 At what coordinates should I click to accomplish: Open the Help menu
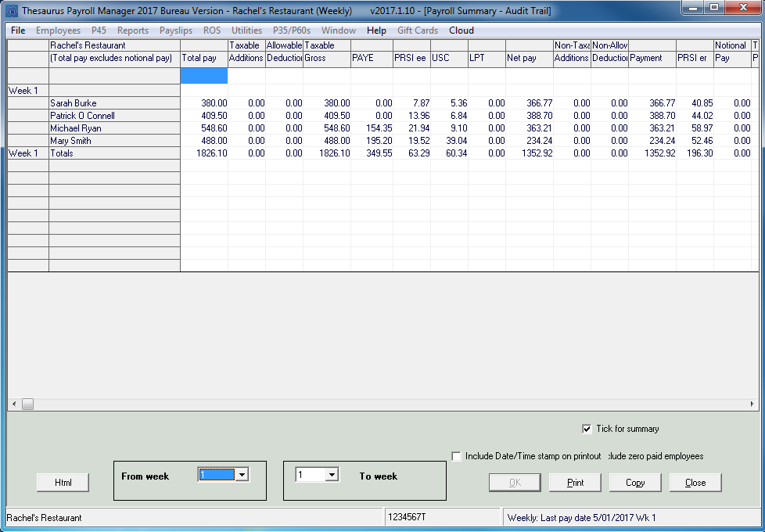click(x=376, y=31)
